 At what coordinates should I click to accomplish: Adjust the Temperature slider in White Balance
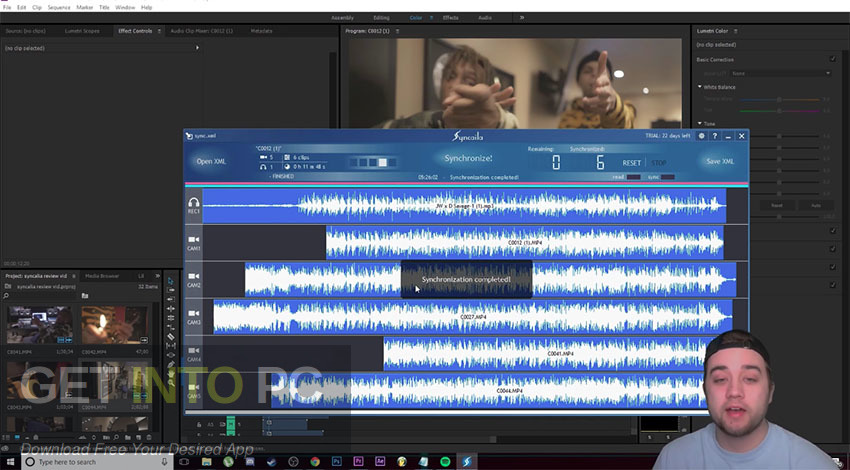point(780,99)
